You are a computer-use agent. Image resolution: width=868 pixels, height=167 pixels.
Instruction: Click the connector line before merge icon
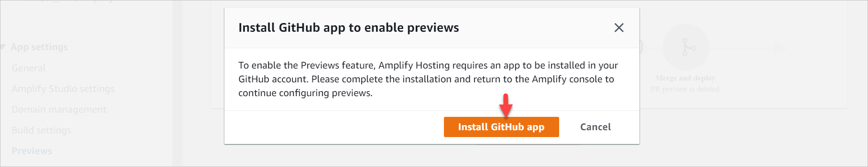pyautogui.click(x=653, y=47)
